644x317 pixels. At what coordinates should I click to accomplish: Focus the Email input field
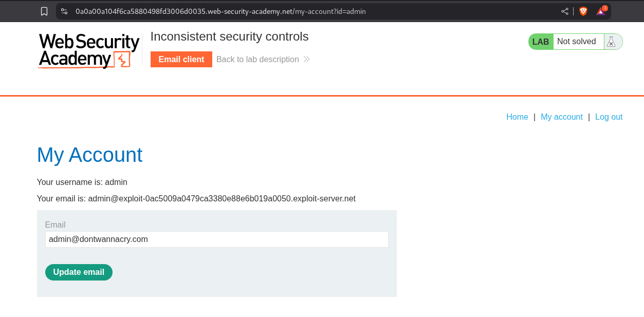pos(216,239)
